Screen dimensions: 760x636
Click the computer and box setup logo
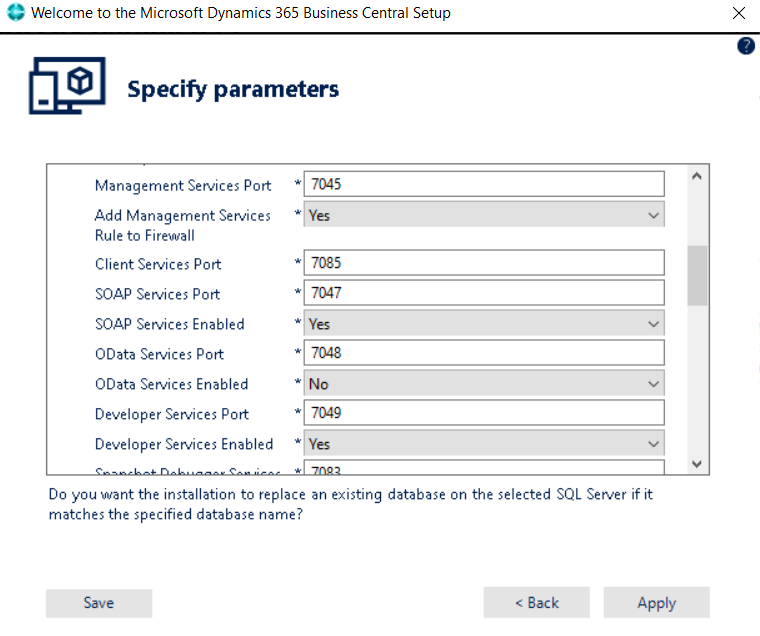(67, 86)
